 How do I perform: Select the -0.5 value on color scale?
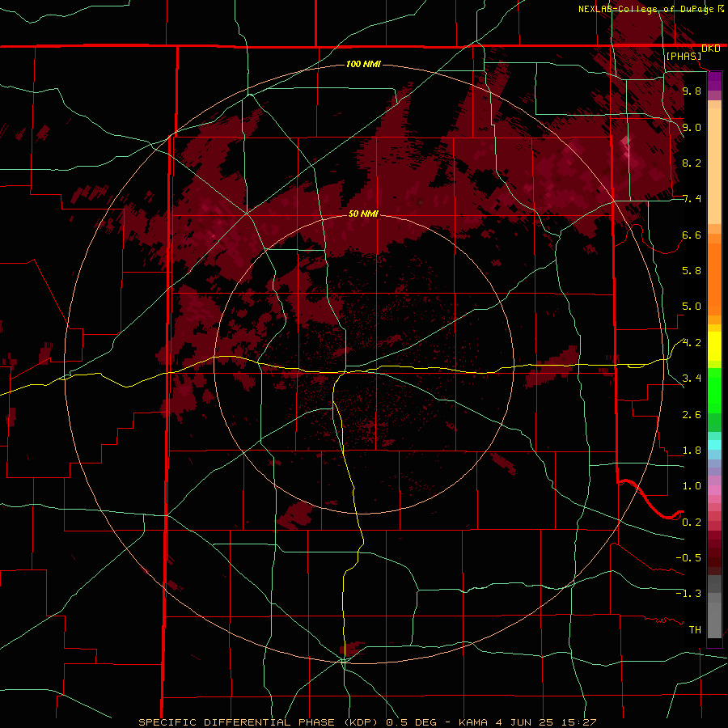(x=688, y=558)
